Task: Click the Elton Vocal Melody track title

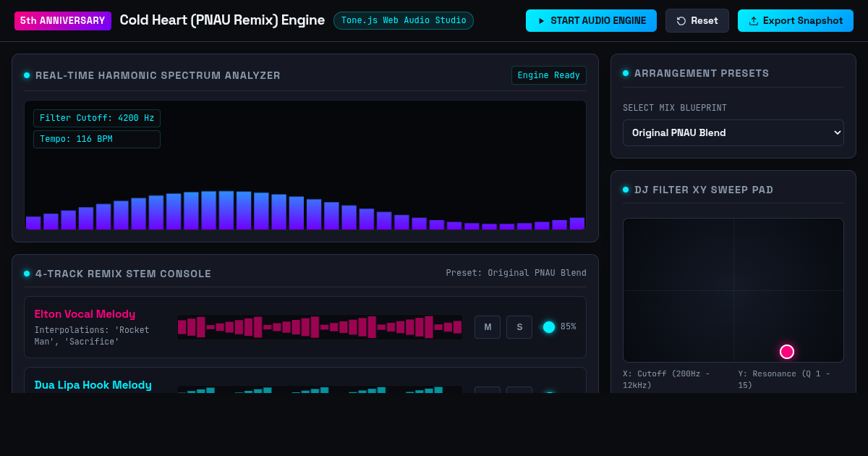Action: click(85, 314)
